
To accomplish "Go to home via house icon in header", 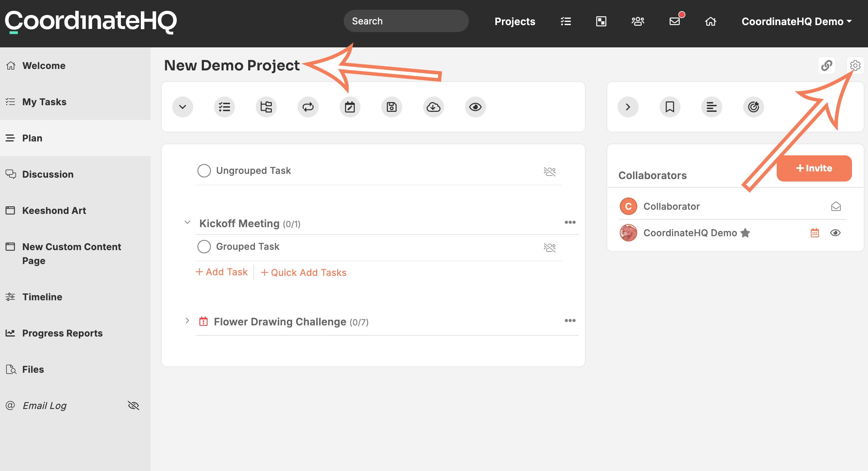I will coord(710,22).
